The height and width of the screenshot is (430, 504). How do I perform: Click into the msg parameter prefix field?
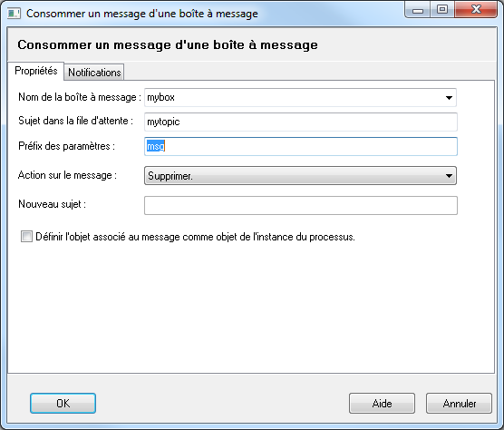click(x=301, y=147)
